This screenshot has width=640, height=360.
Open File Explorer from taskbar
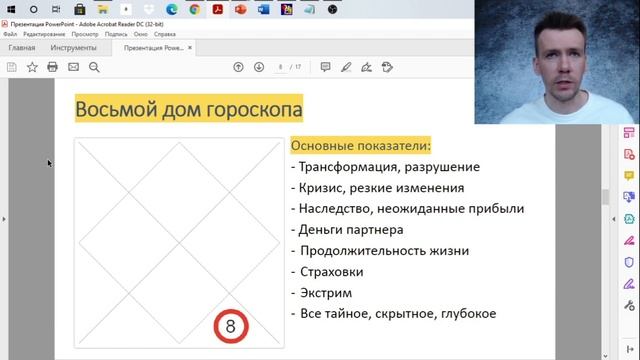coord(103,9)
